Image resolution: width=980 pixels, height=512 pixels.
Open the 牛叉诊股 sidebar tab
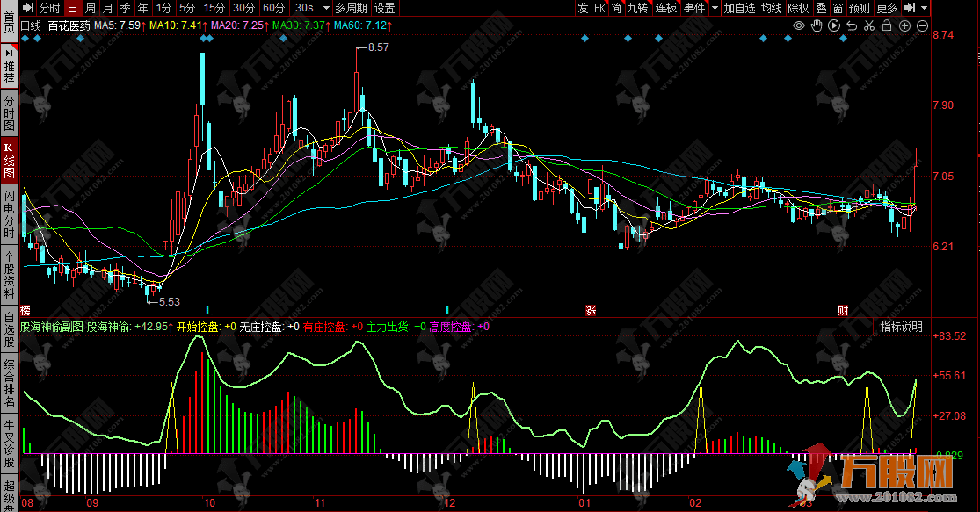9,443
